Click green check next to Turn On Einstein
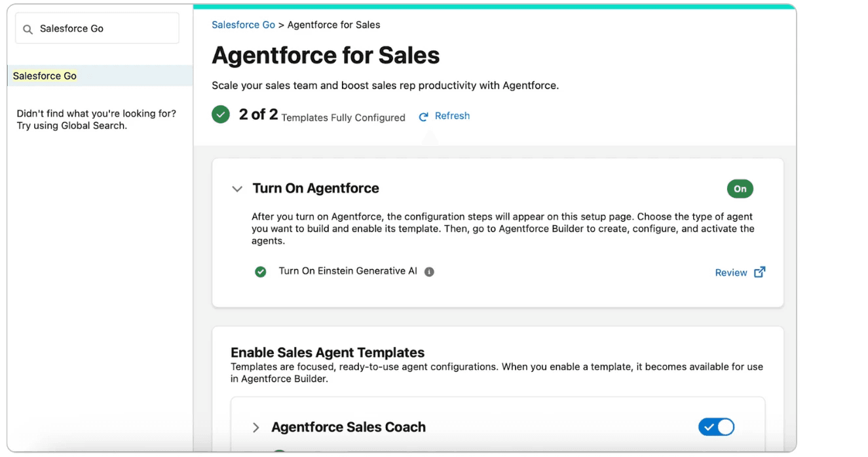This screenshot has width=868, height=457. pyautogui.click(x=261, y=272)
